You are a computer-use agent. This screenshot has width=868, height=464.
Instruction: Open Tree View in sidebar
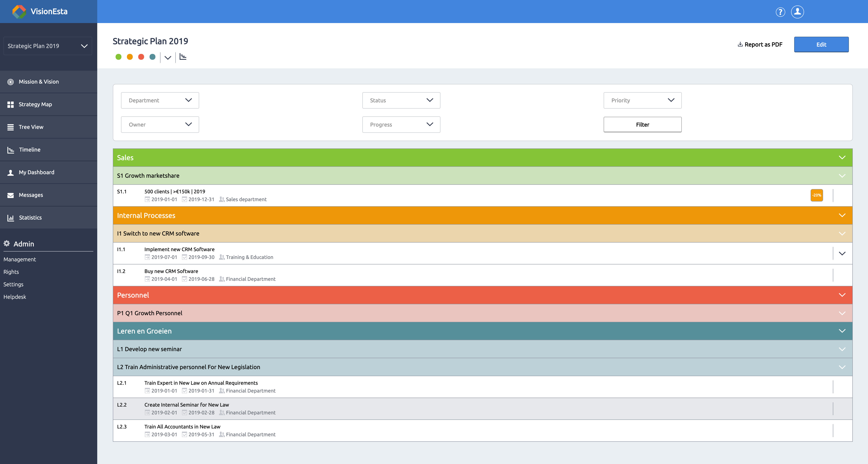pos(31,127)
